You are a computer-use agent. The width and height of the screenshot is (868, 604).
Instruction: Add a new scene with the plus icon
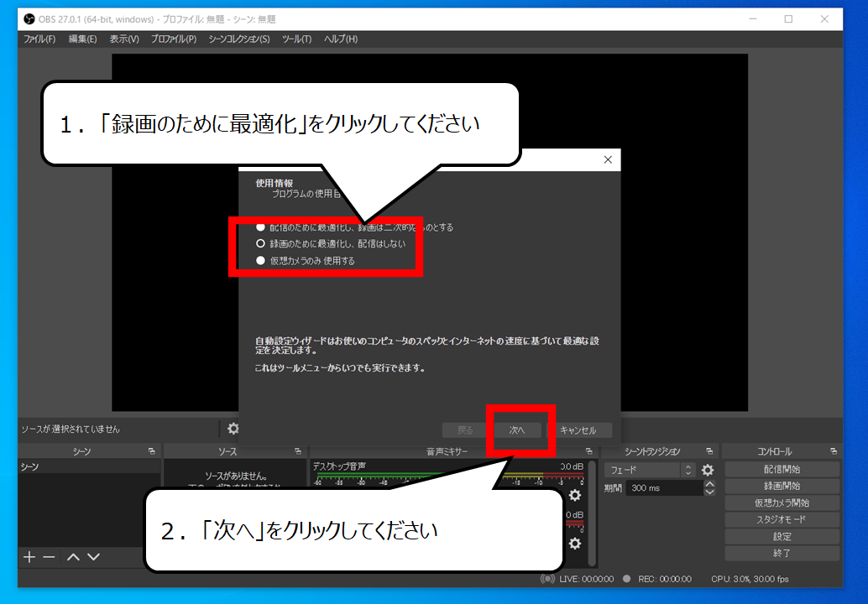coord(29,557)
